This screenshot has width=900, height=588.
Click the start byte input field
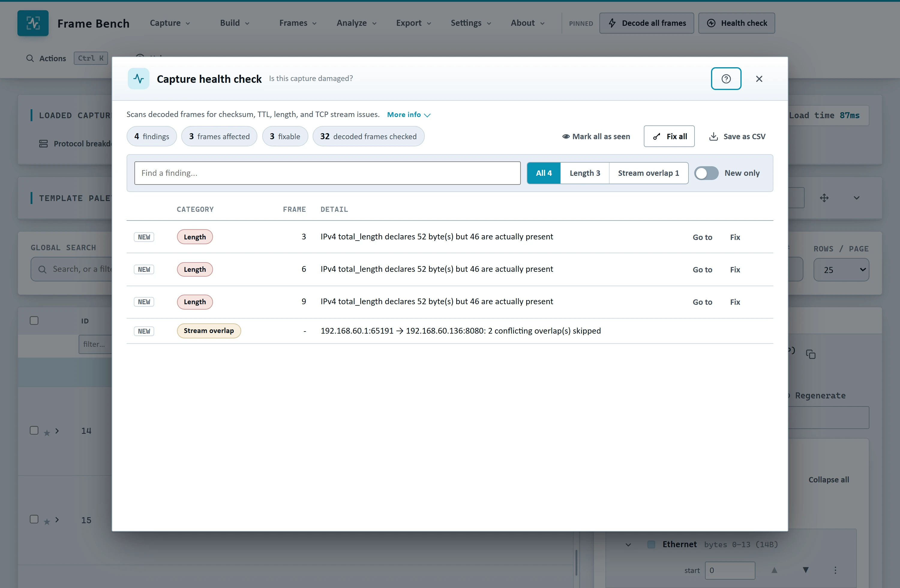pyautogui.click(x=730, y=570)
